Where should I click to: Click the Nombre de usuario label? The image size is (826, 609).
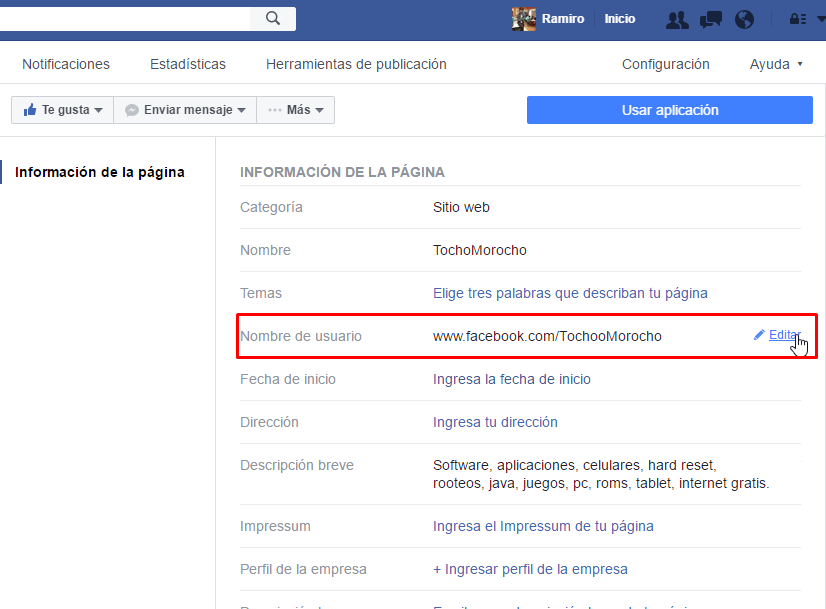coord(301,336)
